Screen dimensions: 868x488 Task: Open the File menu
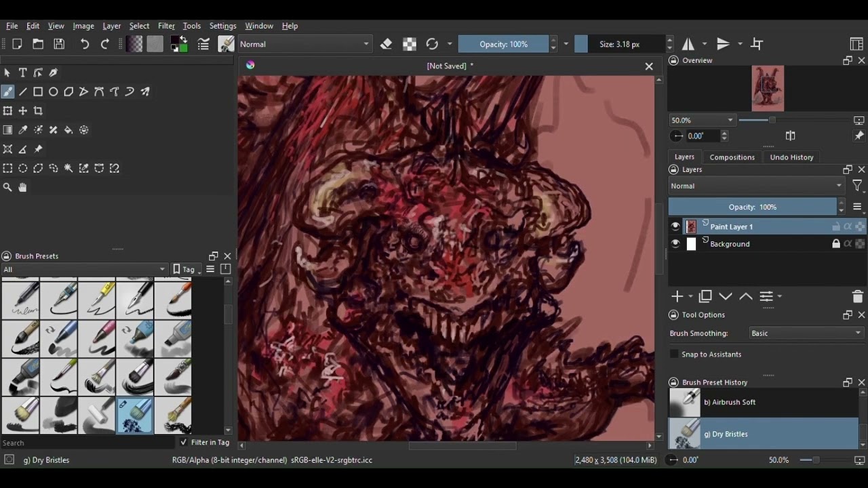(12, 26)
